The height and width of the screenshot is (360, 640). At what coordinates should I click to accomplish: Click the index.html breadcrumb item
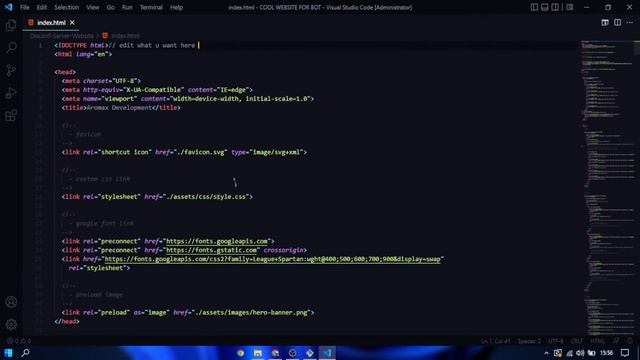(x=125, y=36)
